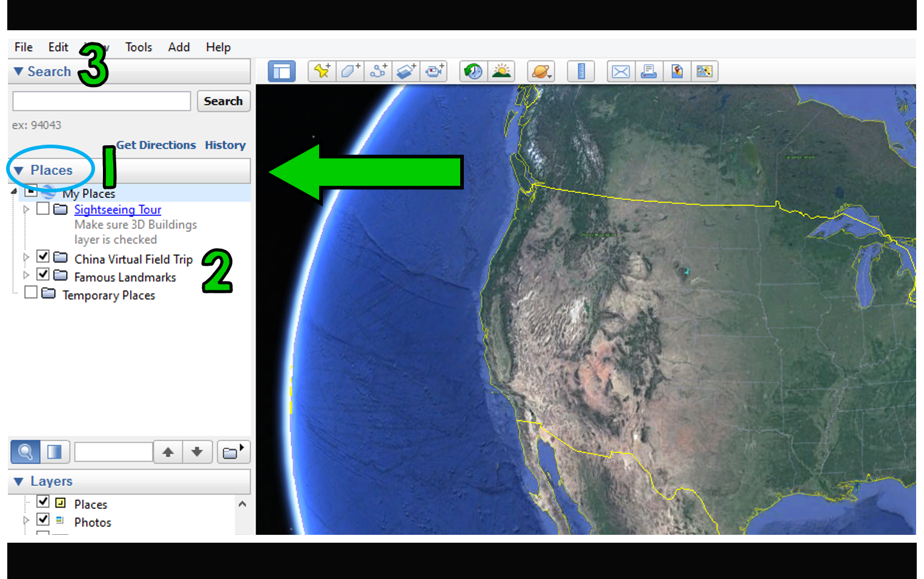
Task: Click inside the search input field
Action: tap(101, 100)
